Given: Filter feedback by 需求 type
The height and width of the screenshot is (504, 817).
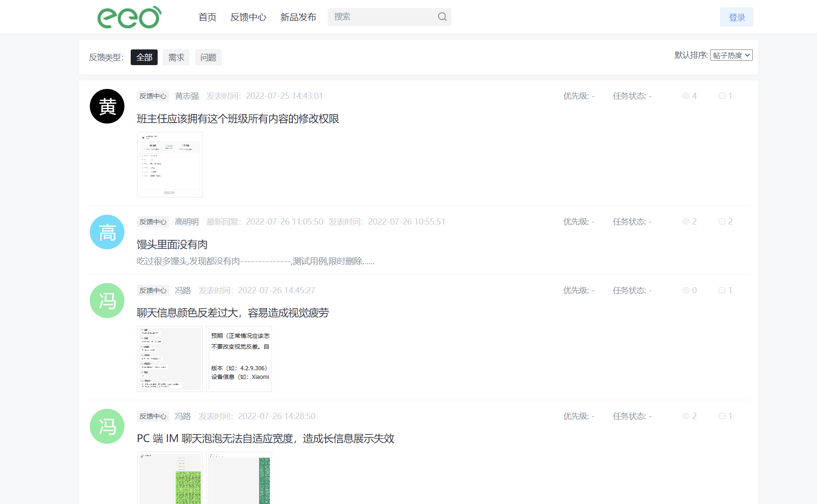Looking at the screenshot, I should tap(176, 57).
